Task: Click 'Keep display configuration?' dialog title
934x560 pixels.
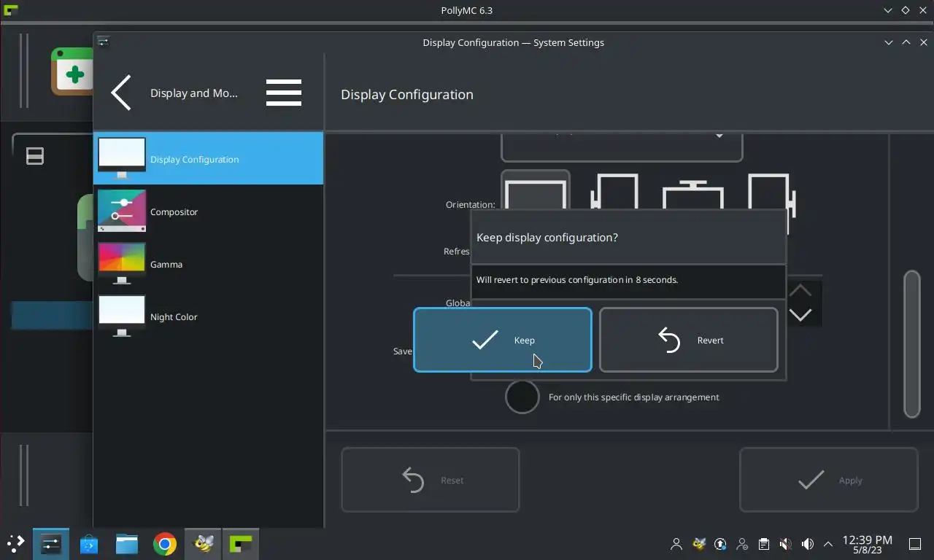Action: tap(547, 238)
